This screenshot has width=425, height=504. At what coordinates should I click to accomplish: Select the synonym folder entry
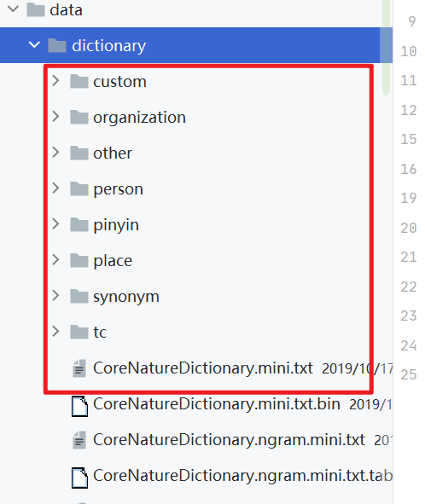click(126, 297)
